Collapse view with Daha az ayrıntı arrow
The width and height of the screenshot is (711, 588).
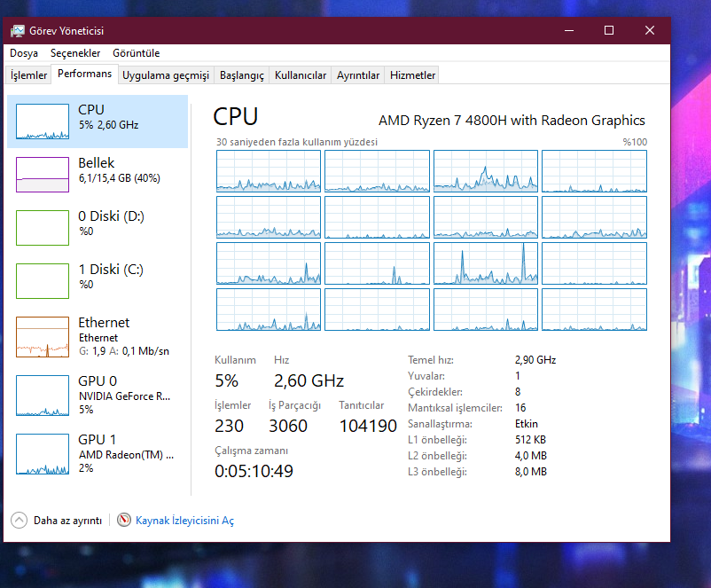[x=19, y=521]
